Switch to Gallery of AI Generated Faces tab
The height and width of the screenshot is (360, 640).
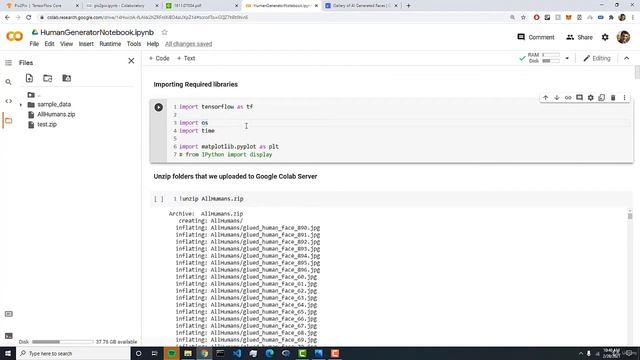point(361,6)
